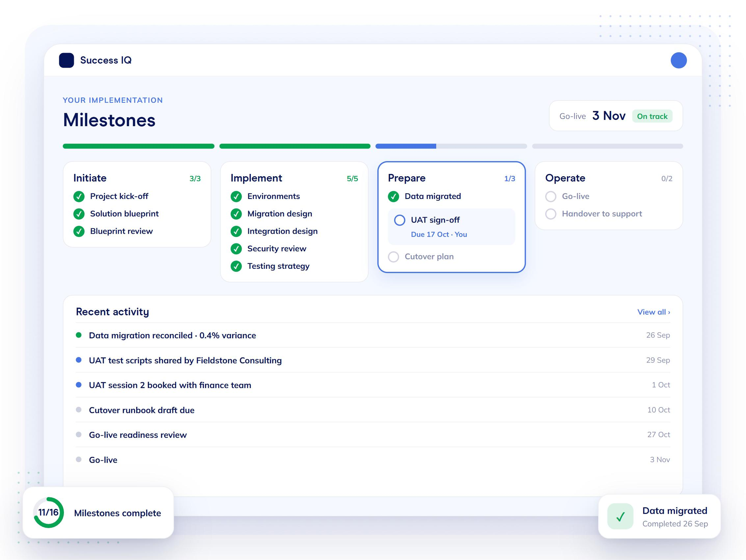Open Go-live readiness review activity
The image size is (746, 560).
click(373, 435)
